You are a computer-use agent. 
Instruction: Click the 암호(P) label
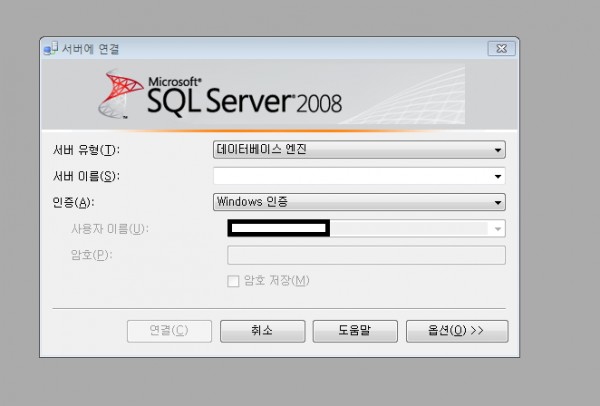coord(91,255)
